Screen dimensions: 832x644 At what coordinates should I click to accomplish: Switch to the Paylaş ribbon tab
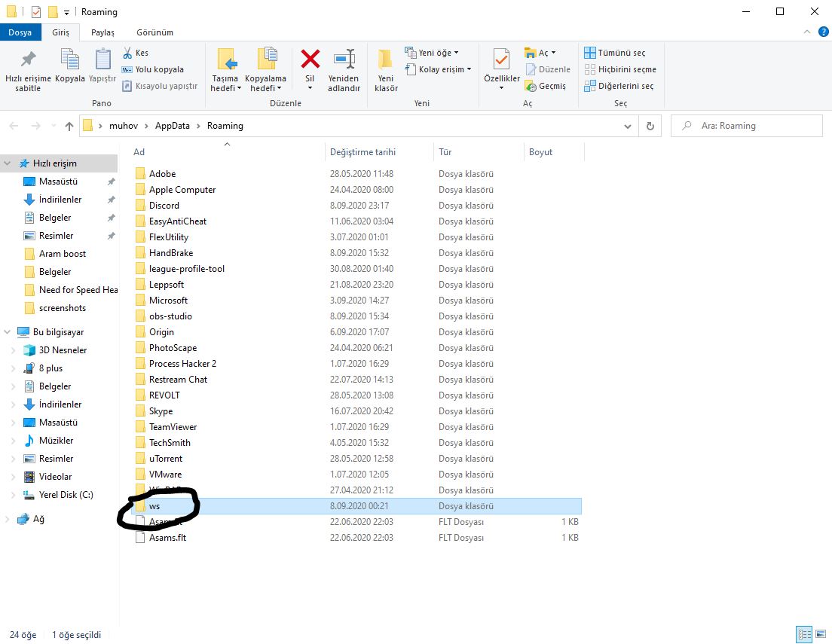pyautogui.click(x=102, y=32)
